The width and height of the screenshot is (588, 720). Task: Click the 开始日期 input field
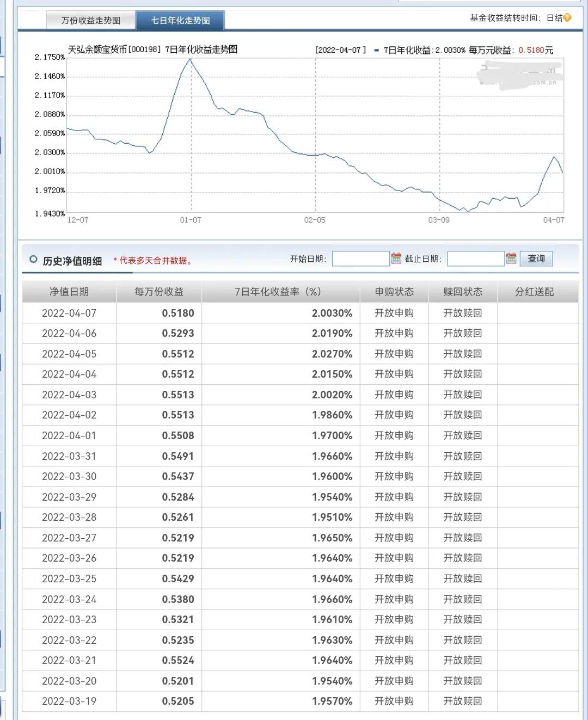(x=362, y=258)
